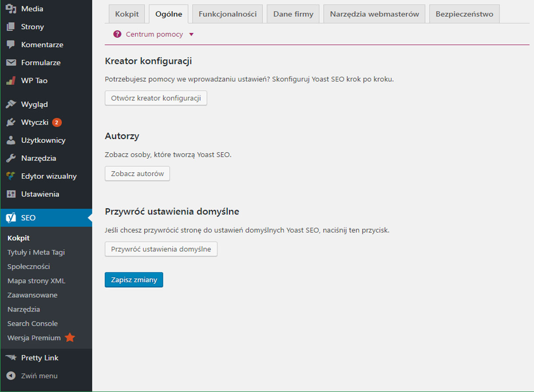Open the Wygląd menu label
This screenshot has width=534, height=392.
coord(34,104)
